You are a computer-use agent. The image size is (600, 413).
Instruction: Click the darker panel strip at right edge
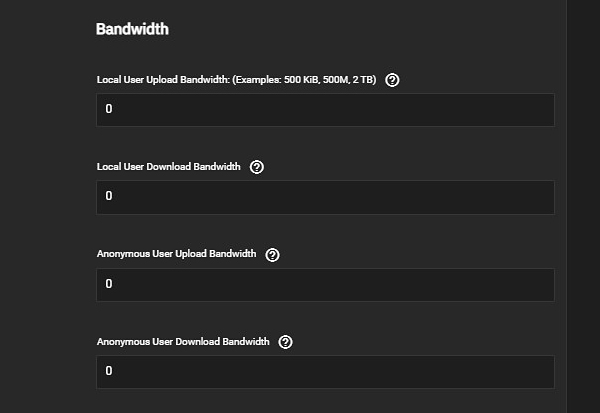tap(583, 200)
